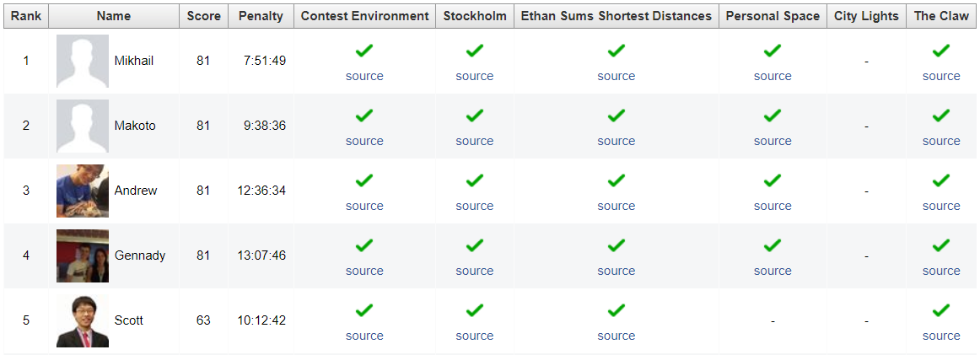Click Gennady's green checkmark under Personal Space

click(x=773, y=245)
